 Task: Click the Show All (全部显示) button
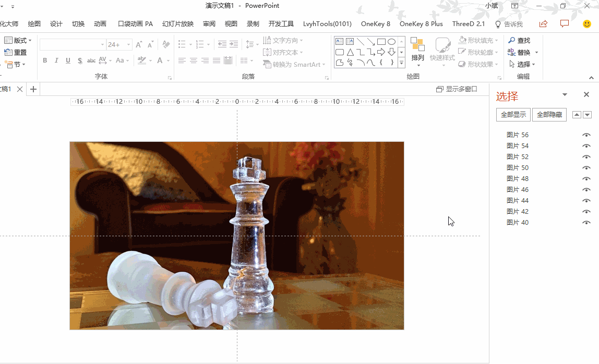pos(513,115)
